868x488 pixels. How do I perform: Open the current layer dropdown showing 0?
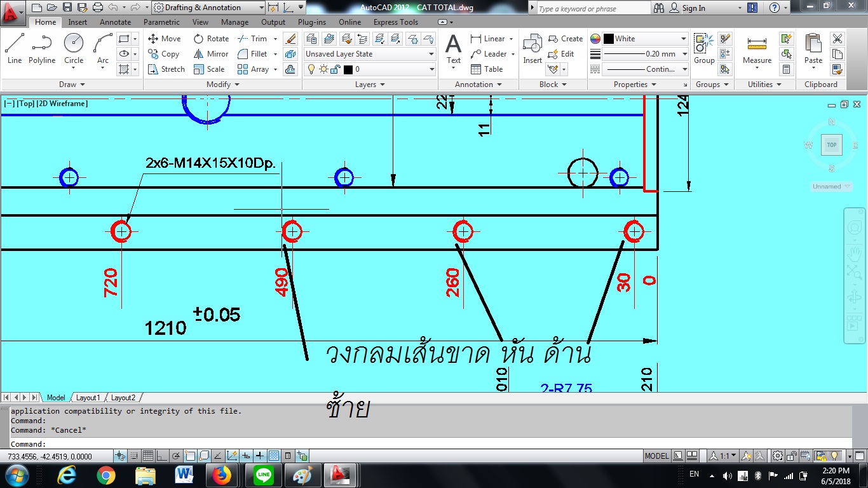370,69
